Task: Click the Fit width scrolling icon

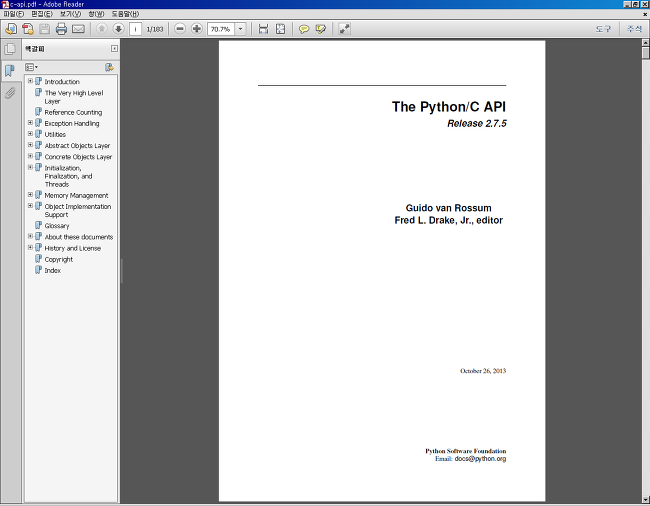Action: (x=263, y=29)
